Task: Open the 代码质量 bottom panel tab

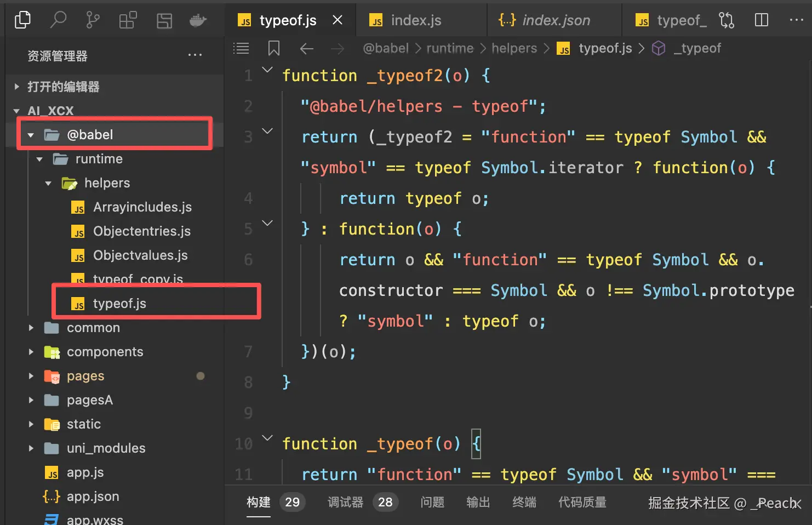Action: [582, 502]
